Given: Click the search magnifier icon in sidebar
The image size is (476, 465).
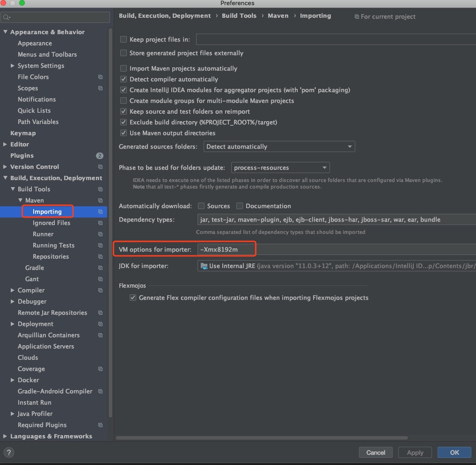Looking at the screenshot, I should click(x=6, y=17).
